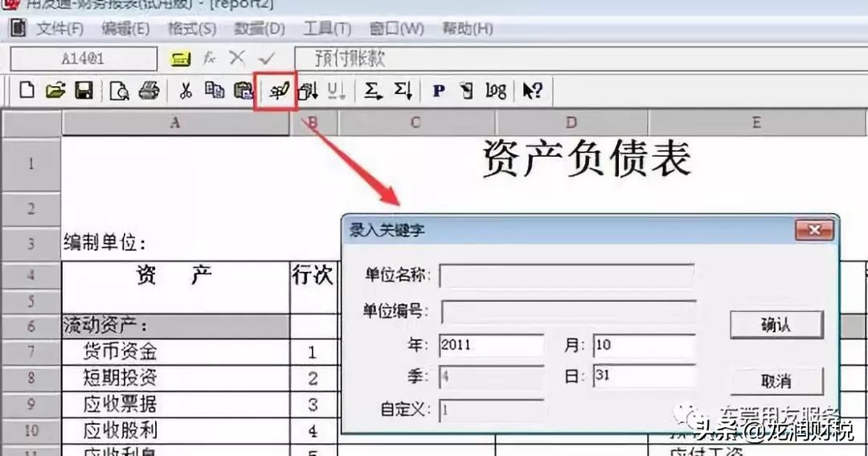Click the printer icon to print
This screenshot has height=456, width=868.
(x=149, y=90)
